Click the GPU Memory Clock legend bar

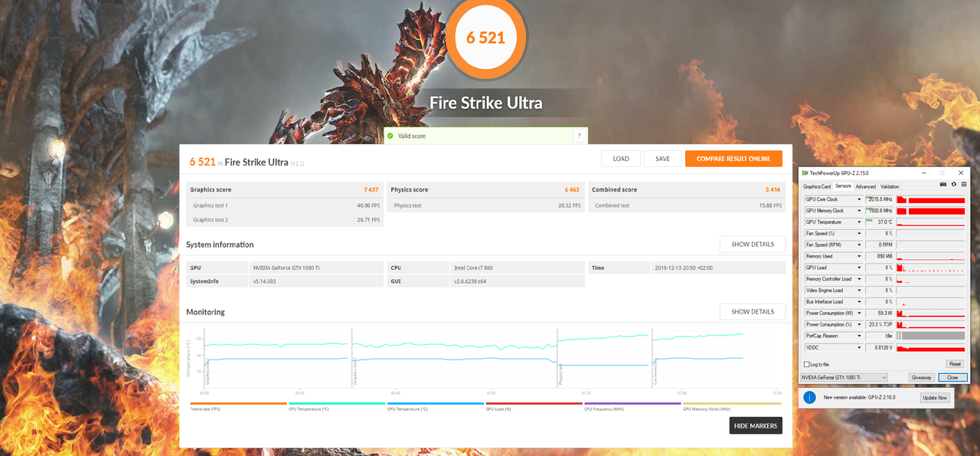(732, 404)
